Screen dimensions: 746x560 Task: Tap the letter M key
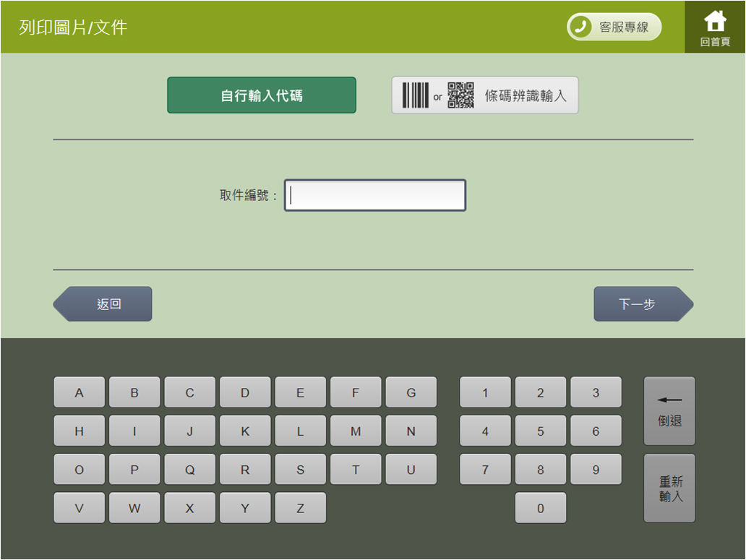pos(356,431)
